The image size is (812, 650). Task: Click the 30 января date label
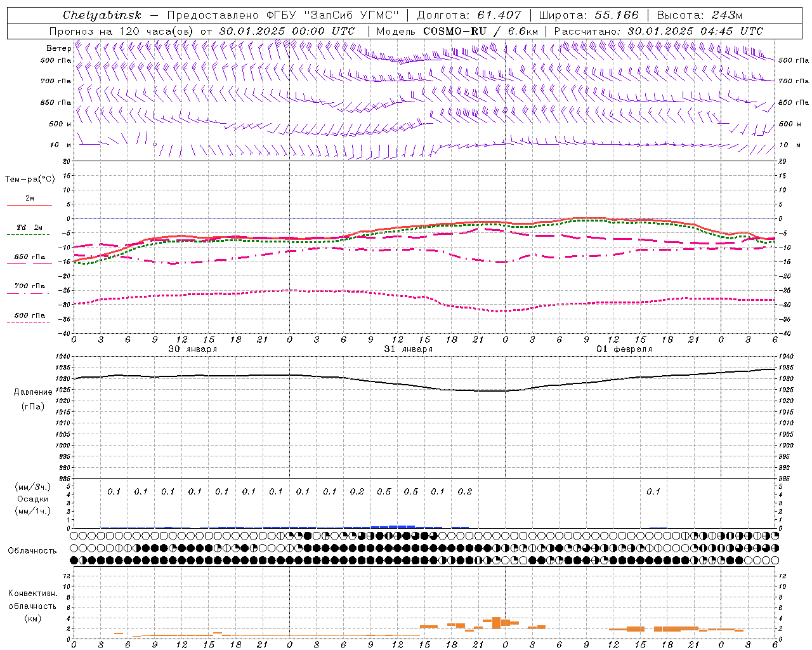coord(192,349)
